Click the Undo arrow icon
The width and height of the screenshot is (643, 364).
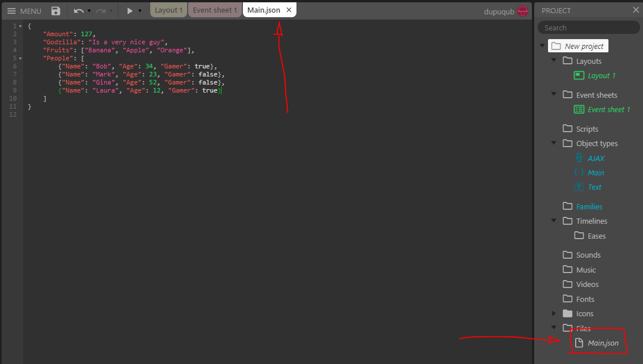coord(79,11)
